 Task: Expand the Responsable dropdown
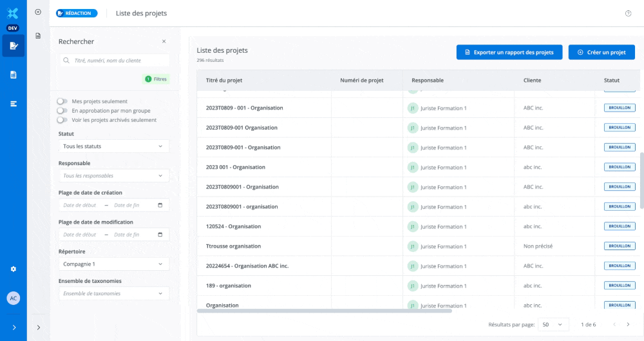pyautogui.click(x=113, y=176)
